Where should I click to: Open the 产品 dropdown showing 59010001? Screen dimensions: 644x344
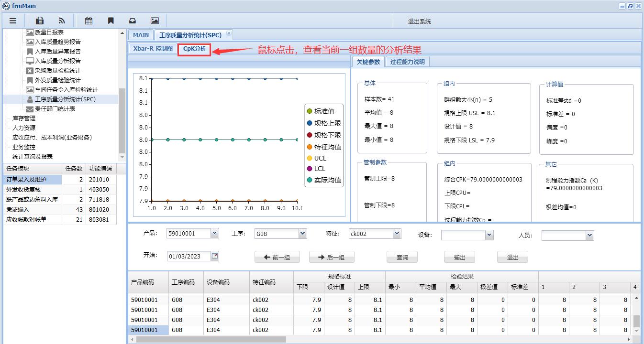click(x=214, y=234)
